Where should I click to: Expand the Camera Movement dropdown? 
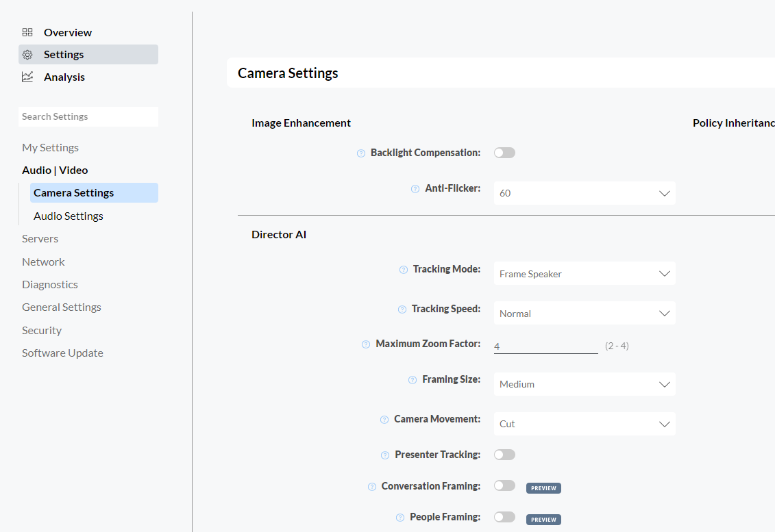coord(584,423)
